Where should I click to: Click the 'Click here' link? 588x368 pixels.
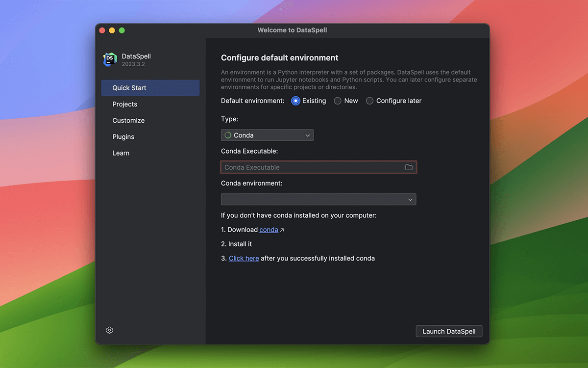[244, 258]
